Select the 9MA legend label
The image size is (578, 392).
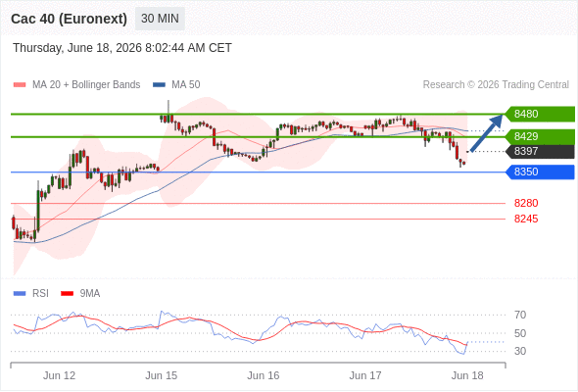[90, 294]
